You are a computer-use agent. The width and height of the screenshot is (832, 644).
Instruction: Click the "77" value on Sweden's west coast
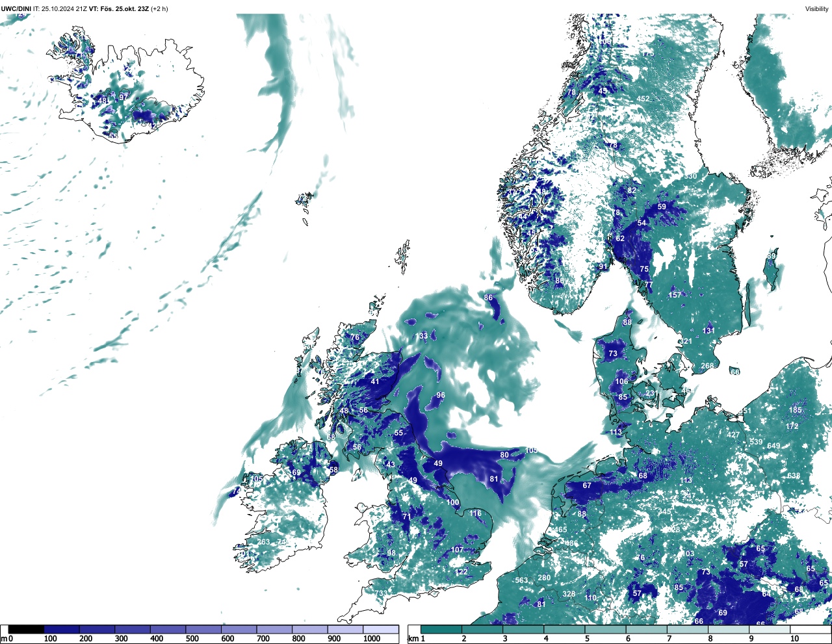648,285
